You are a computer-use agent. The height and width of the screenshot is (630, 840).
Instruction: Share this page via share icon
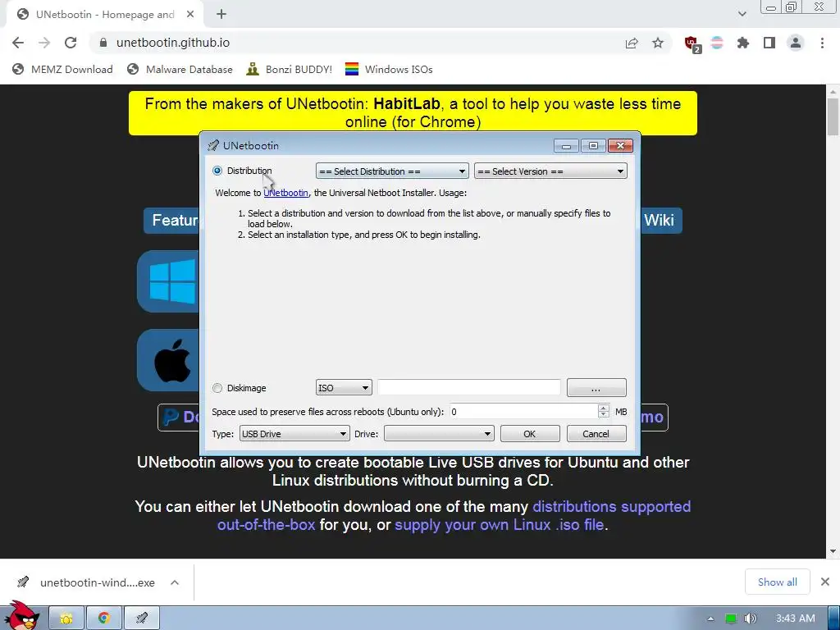pyautogui.click(x=632, y=43)
